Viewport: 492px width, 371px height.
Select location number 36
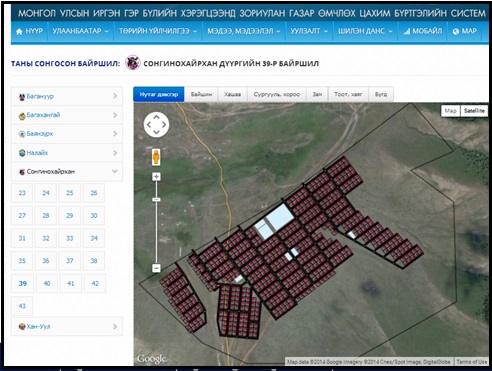(x=46, y=261)
